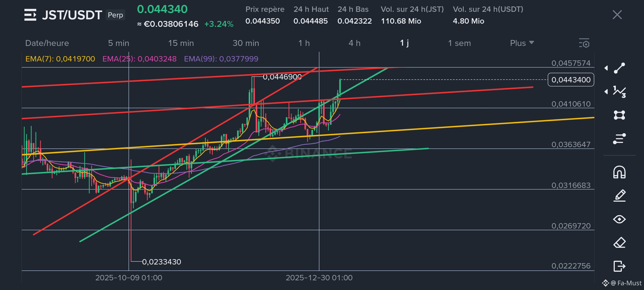Open the drawing settings sliders tool
This screenshot has height=290, width=644.
pos(619,139)
